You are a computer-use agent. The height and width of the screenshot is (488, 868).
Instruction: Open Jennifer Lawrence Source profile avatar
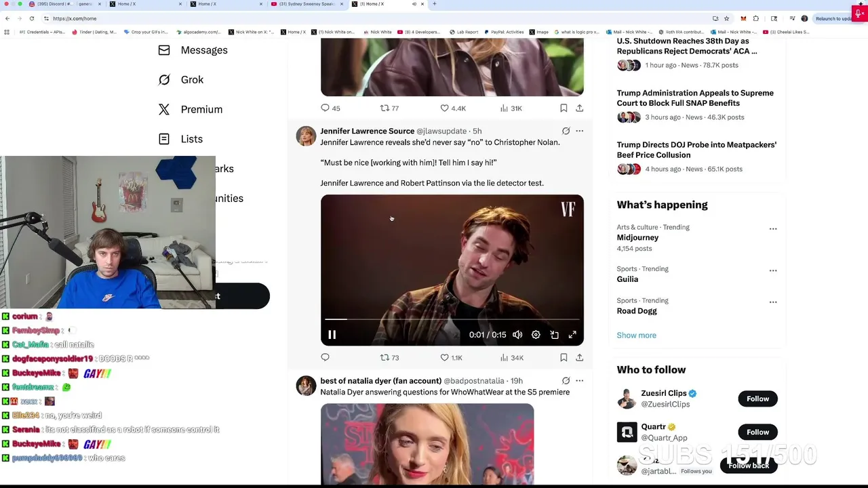(x=306, y=136)
